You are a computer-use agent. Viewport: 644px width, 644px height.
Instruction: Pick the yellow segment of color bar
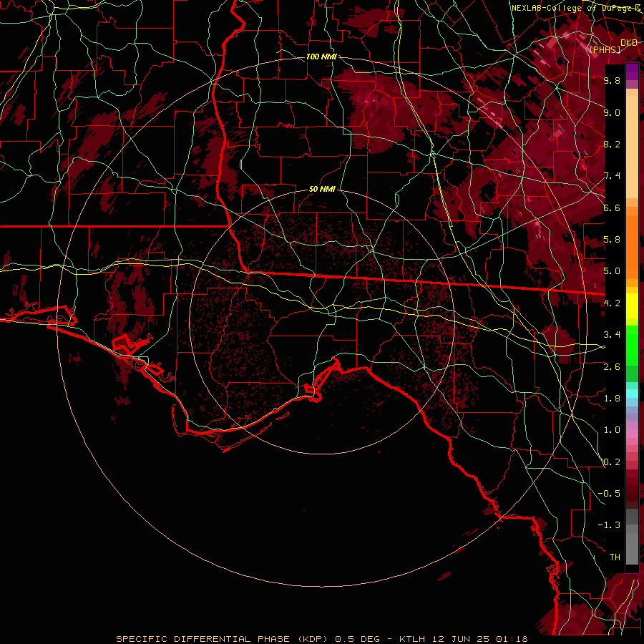pos(632,306)
